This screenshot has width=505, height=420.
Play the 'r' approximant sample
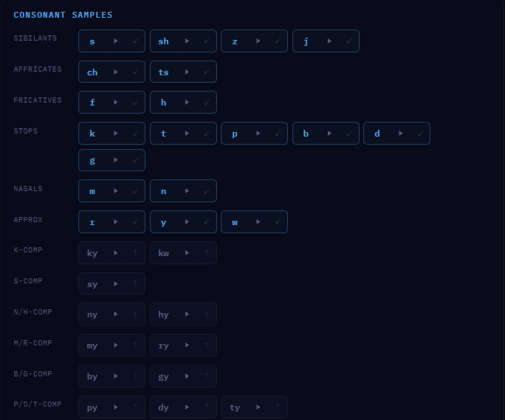click(116, 222)
